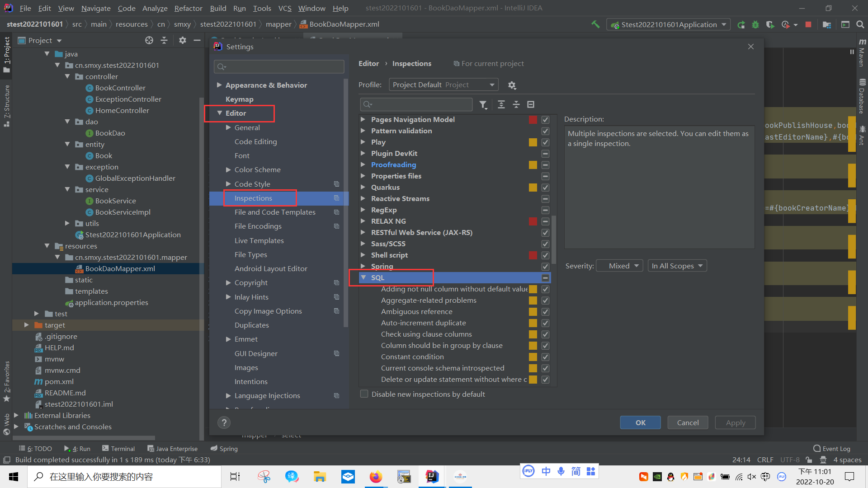This screenshot has height=488, width=868.
Task: Open the profile gear settings icon
Action: [512, 85]
